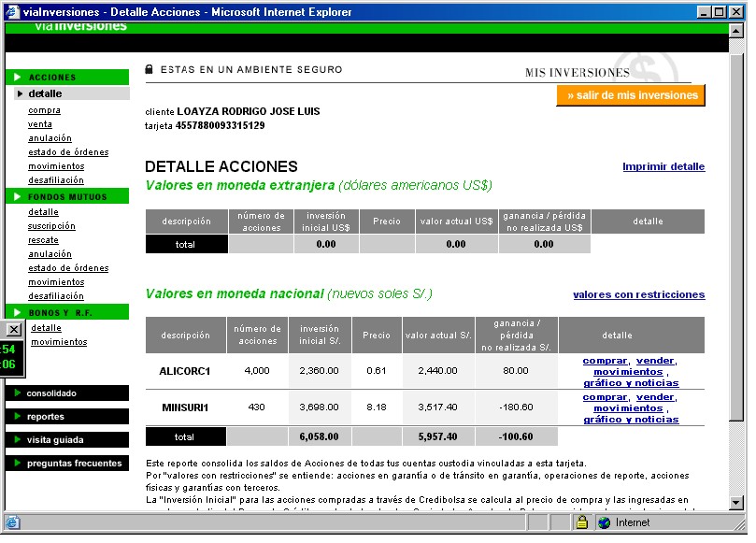Click 'vender' link for ALICORC1
The height and width of the screenshot is (543, 756).
655,360
